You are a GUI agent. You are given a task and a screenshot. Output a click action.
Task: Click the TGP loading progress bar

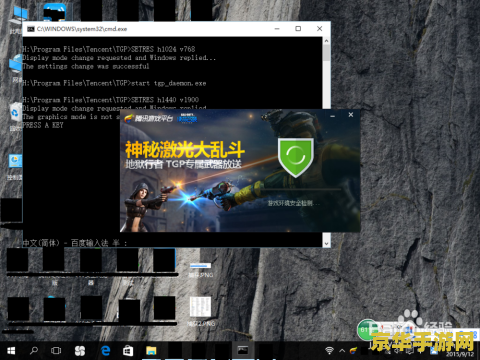click(301, 190)
